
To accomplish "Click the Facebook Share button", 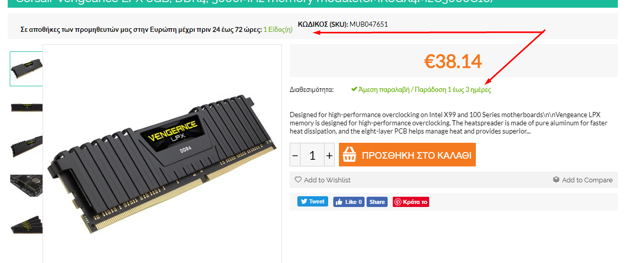I will tap(377, 202).
